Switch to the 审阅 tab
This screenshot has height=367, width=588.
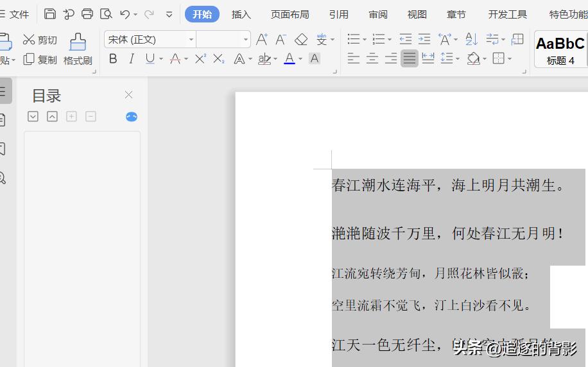coord(378,15)
